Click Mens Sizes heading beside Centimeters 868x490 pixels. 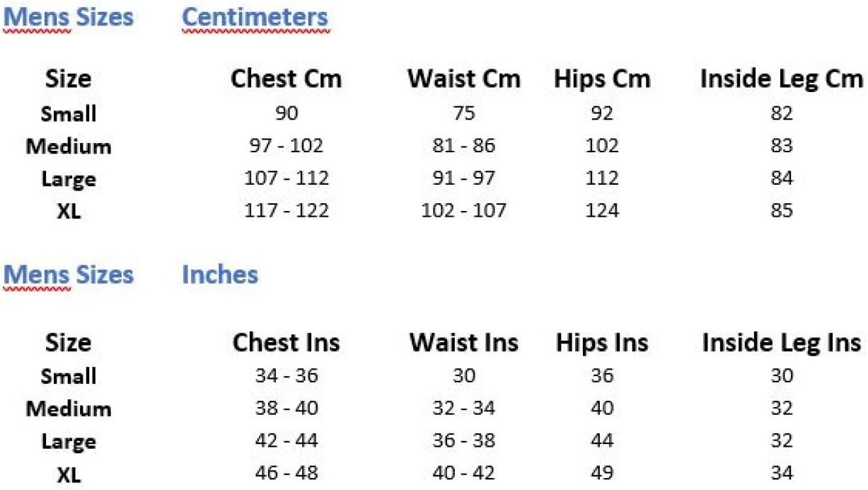click(69, 18)
